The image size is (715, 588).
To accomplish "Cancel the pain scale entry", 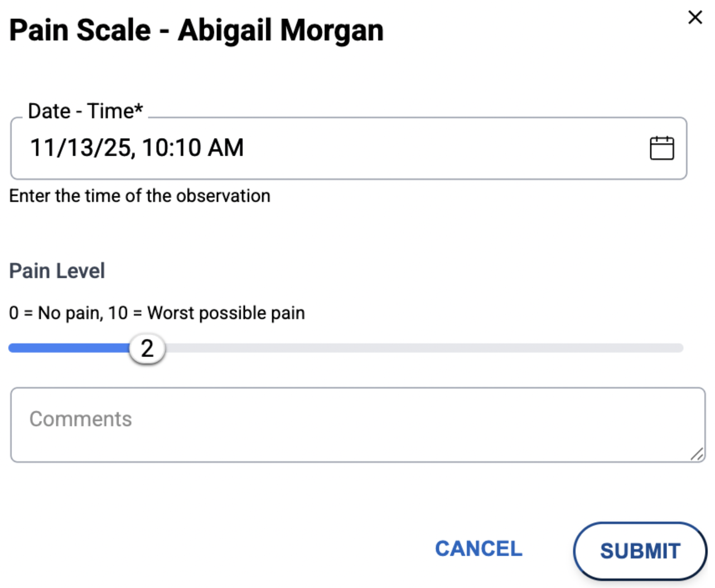I will (479, 549).
